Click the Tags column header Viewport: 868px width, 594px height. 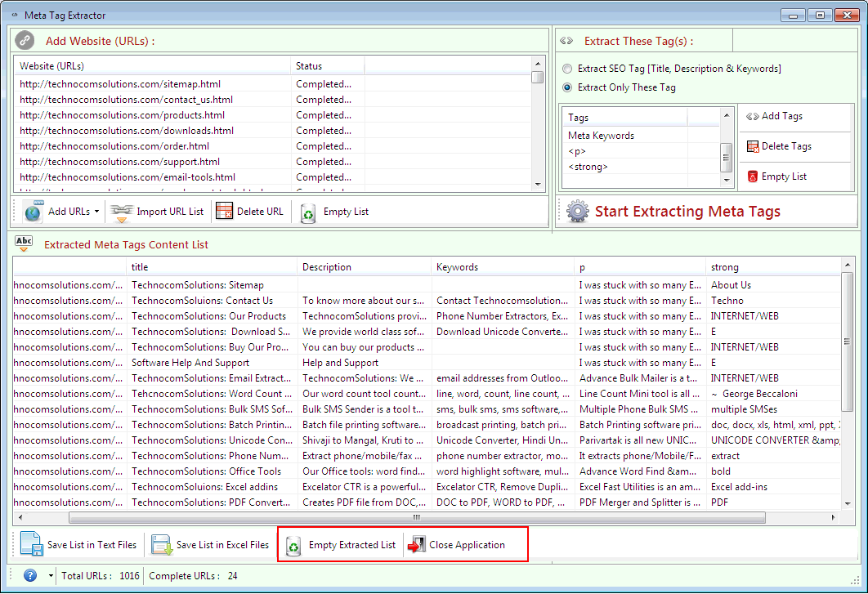coord(625,118)
